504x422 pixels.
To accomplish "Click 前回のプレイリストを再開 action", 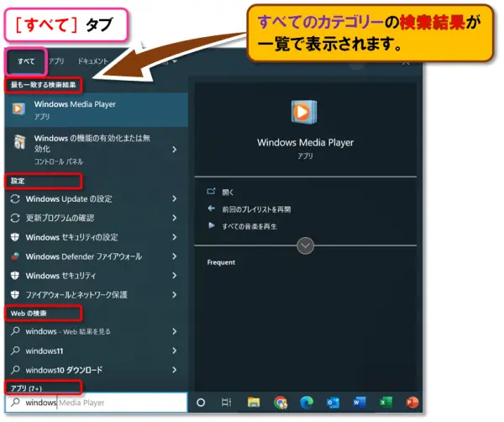I will coord(256,209).
